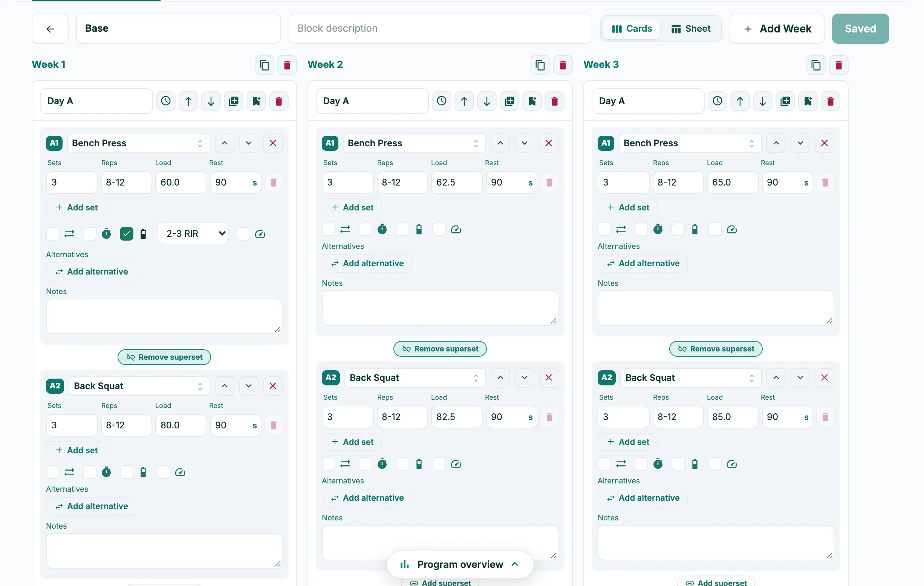The width and height of the screenshot is (924, 586).
Task: Remove superset in Week 3
Action: pos(716,349)
